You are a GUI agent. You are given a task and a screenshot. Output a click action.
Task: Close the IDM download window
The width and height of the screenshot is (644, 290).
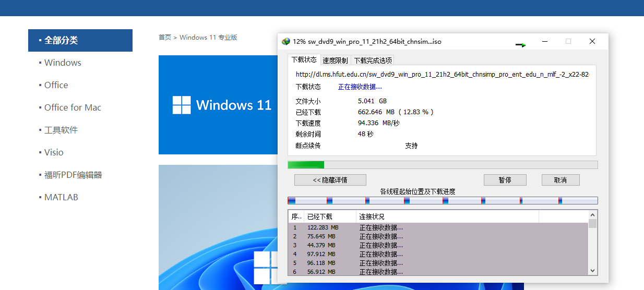[592, 41]
